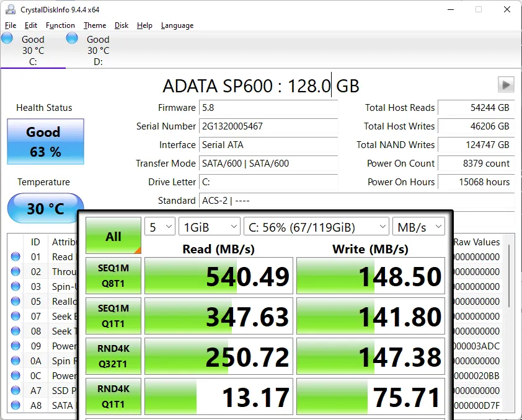The height and width of the screenshot is (420, 522).
Task: Open the Help menu
Action: click(x=144, y=25)
